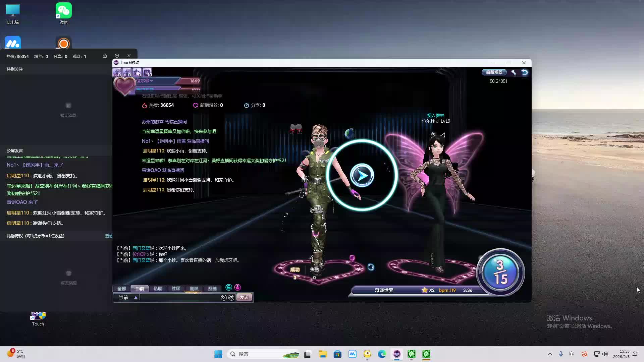Click 查看 link next to 礼物特权

point(109,236)
